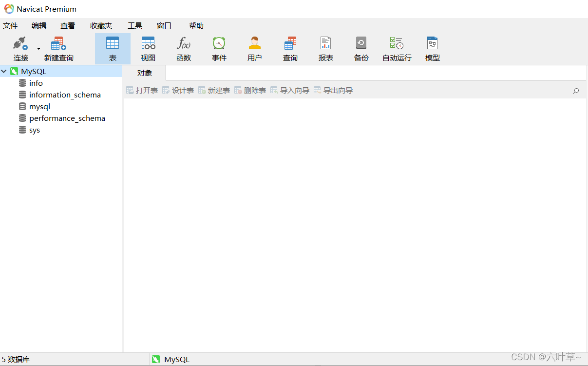Click the database icon beside info
Viewport: 588px width, 366px height.
coord(22,83)
